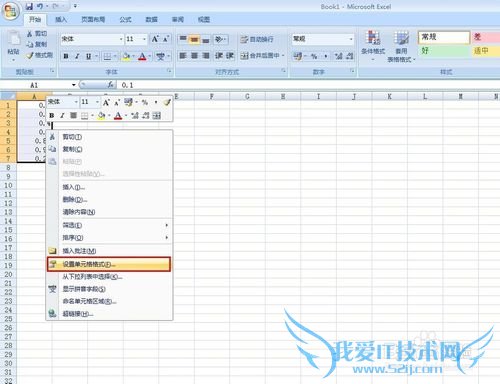The width and height of the screenshot is (500, 384).
Task: Open Customize Quick Access Toolbar dropdown
Action: point(75,6)
